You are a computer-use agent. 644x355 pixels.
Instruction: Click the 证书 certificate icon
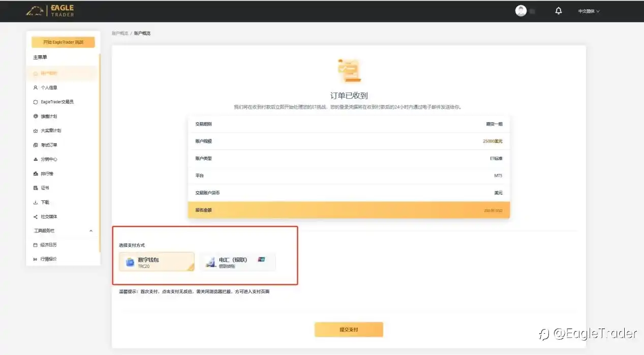tap(36, 188)
